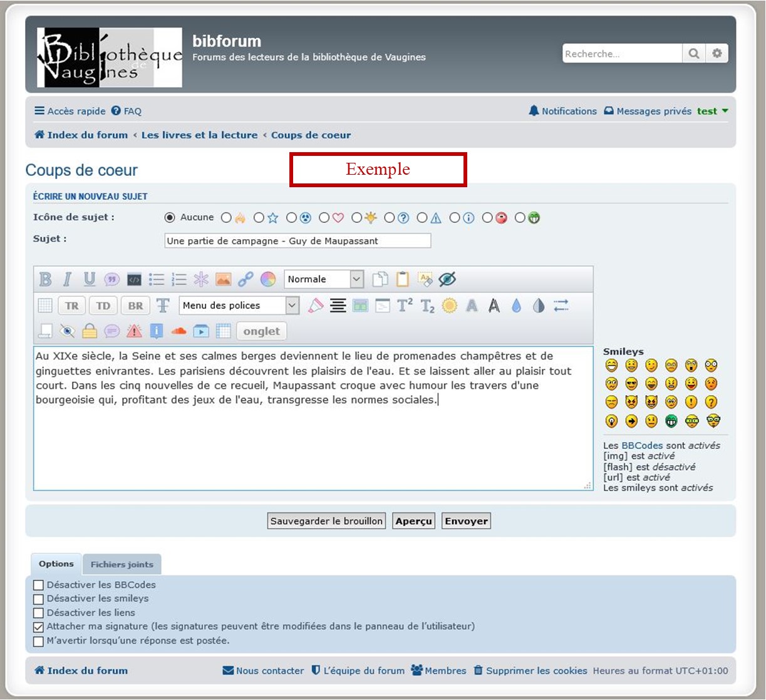The image size is (766, 700).
Task: Uncheck the "Attacher ma signature" checkbox
Action: tap(39, 627)
